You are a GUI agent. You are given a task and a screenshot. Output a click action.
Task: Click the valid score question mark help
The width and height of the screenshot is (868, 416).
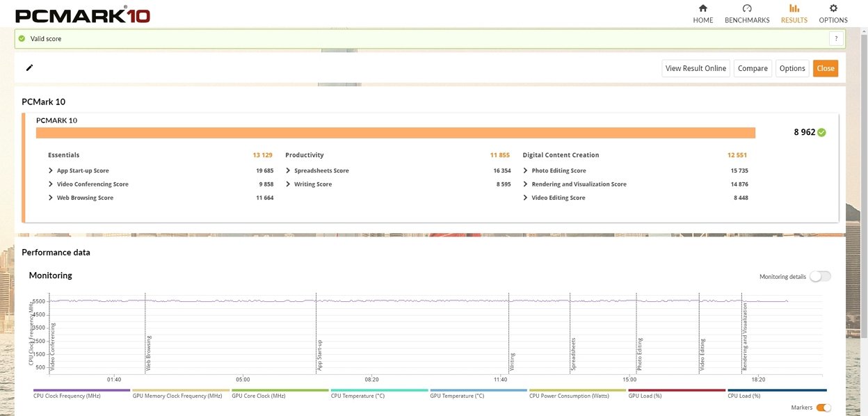click(x=836, y=39)
